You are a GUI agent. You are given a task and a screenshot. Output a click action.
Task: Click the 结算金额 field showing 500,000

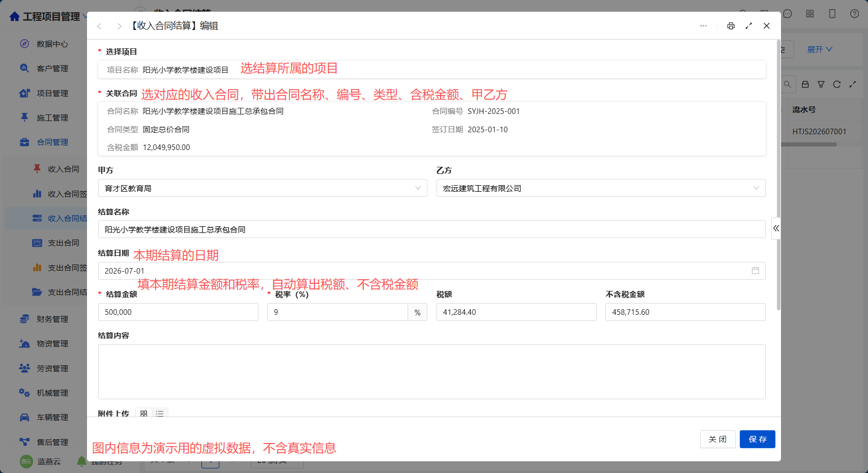click(x=178, y=312)
